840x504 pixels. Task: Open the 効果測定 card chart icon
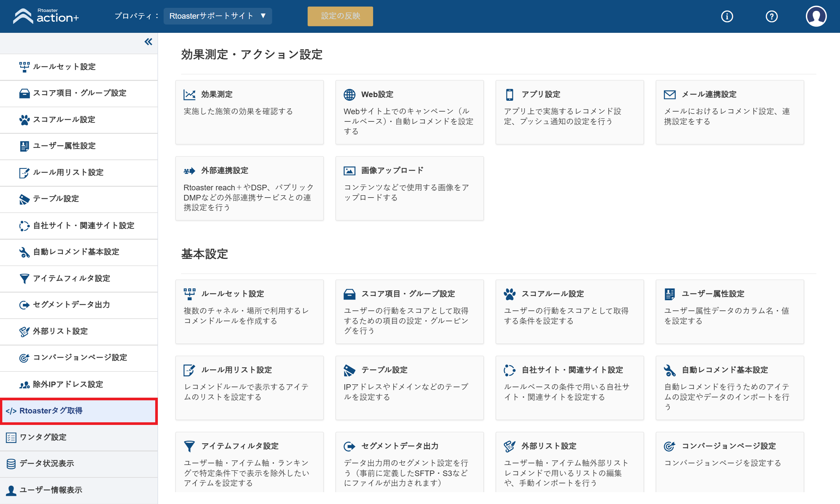189,94
